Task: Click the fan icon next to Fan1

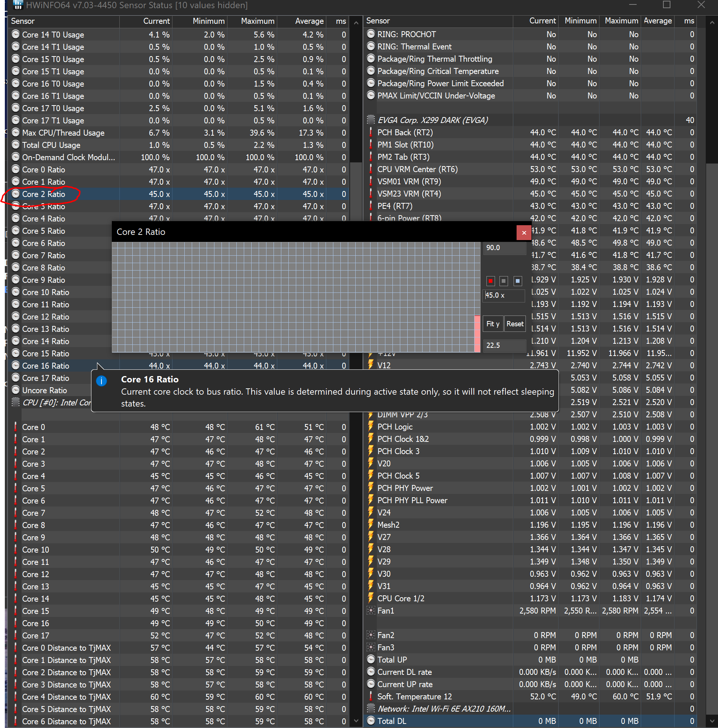Action: (x=371, y=611)
